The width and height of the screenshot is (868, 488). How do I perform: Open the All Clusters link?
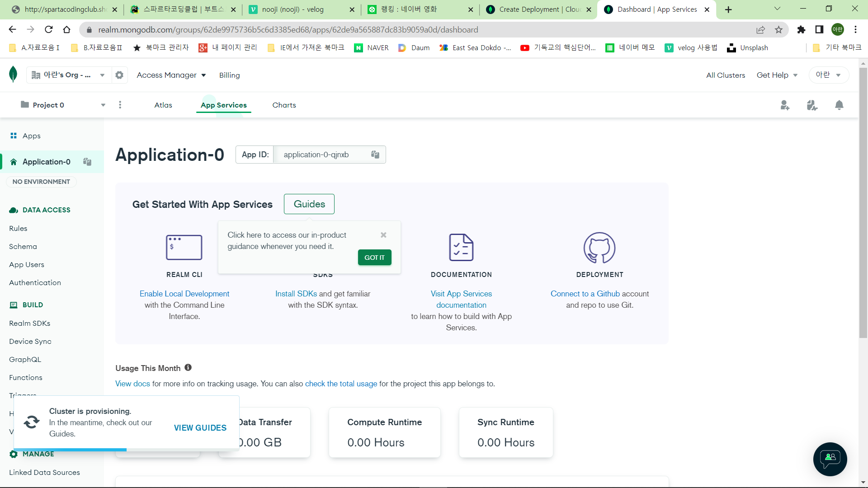click(x=726, y=75)
